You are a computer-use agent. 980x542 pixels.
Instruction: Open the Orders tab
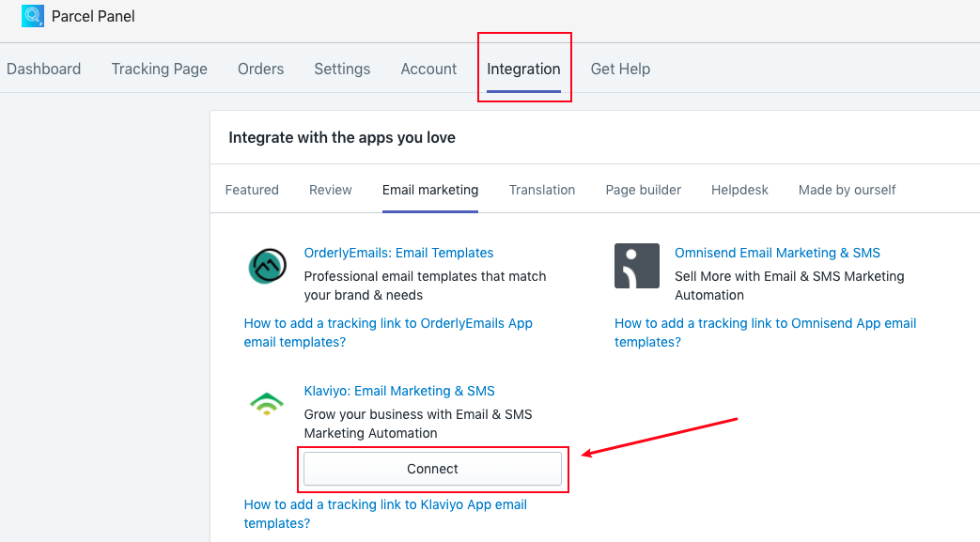[260, 69]
